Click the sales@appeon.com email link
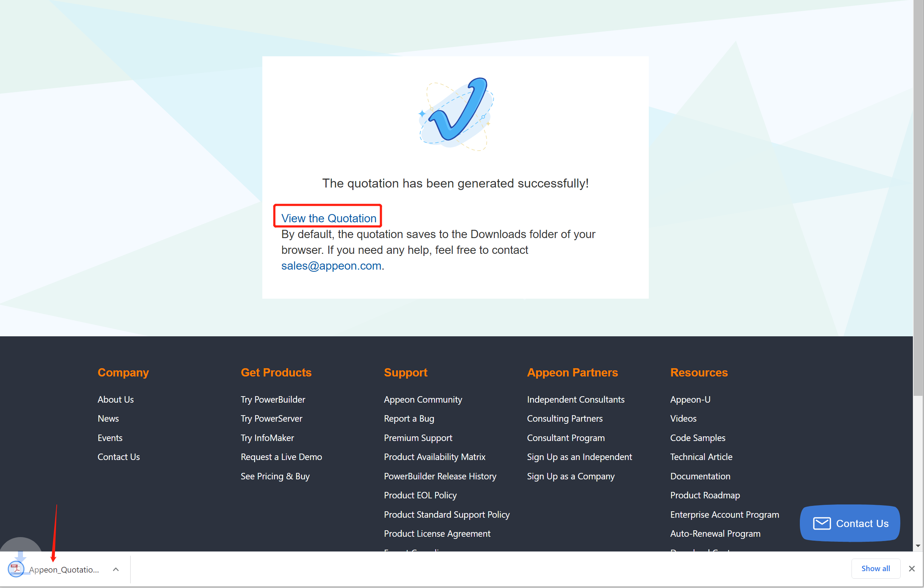The height and width of the screenshot is (588, 924). click(331, 265)
